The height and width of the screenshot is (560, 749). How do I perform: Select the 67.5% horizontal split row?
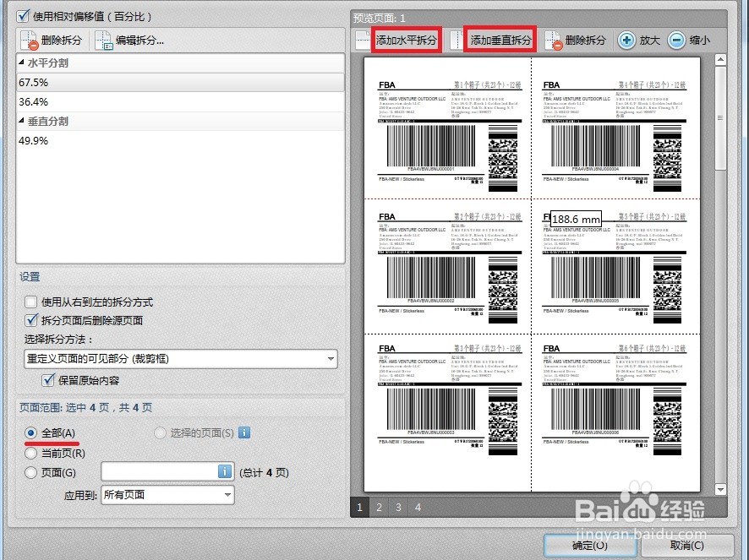coord(181,82)
